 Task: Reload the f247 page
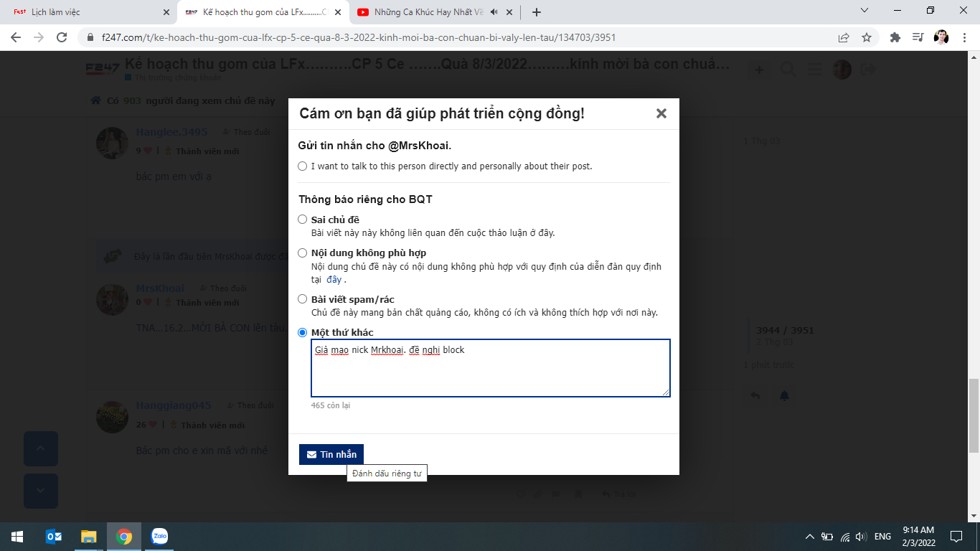tap(62, 37)
